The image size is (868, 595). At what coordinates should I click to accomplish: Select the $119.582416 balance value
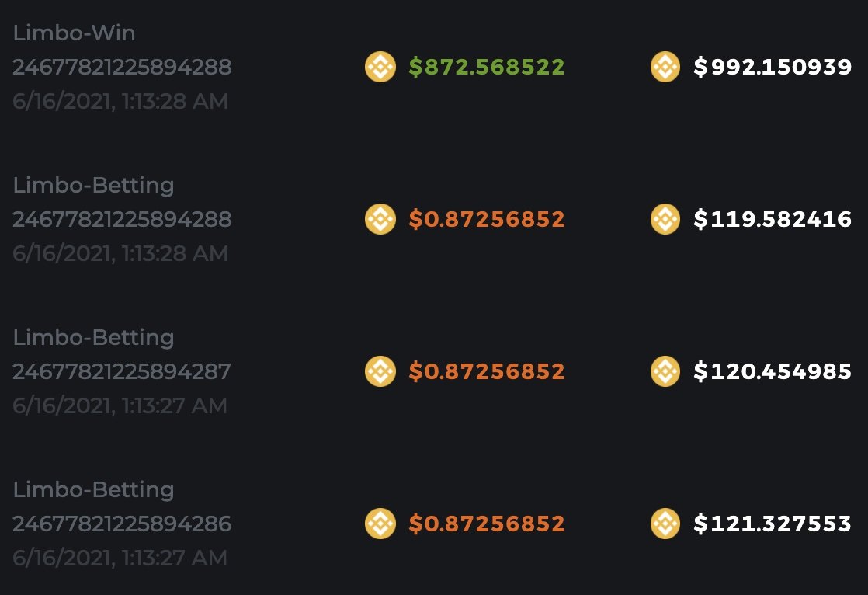[773, 220]
